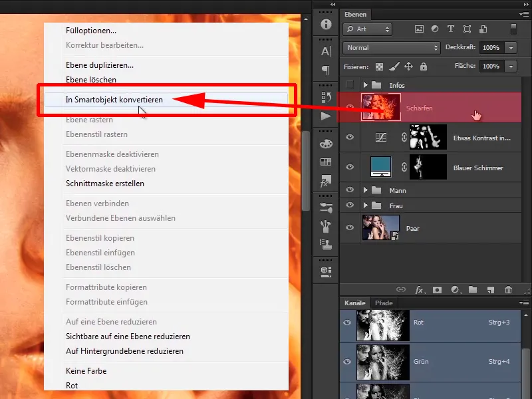This screenshot has height=399, width=532.
Task: Create a new group folder icon
Action: pos(473,289)
